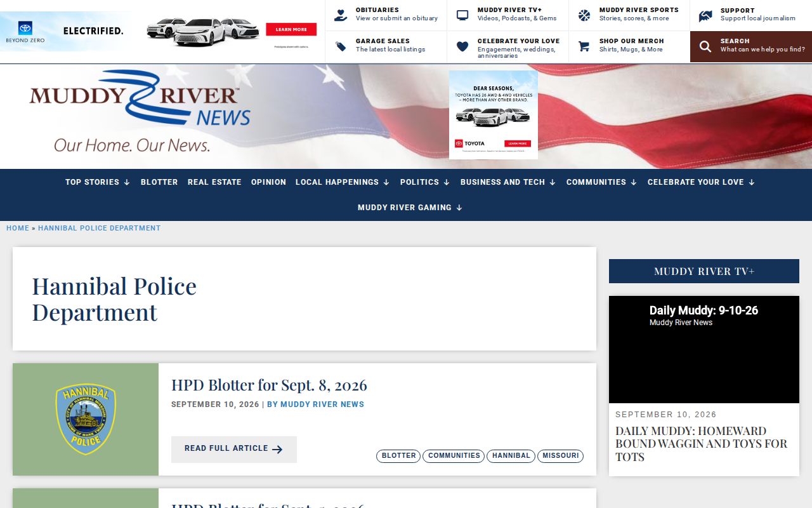The width and height of the screenshot is (812, 508).
Task: Click the September 10, 2026 sidebar date
Action: coord(666,415)
